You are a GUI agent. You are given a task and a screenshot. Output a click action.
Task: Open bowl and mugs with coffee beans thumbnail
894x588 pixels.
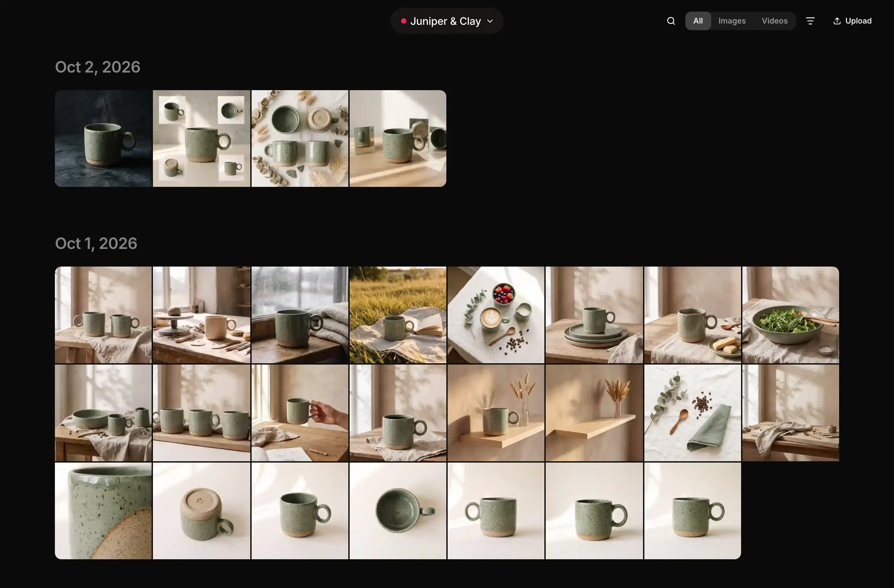103,413
